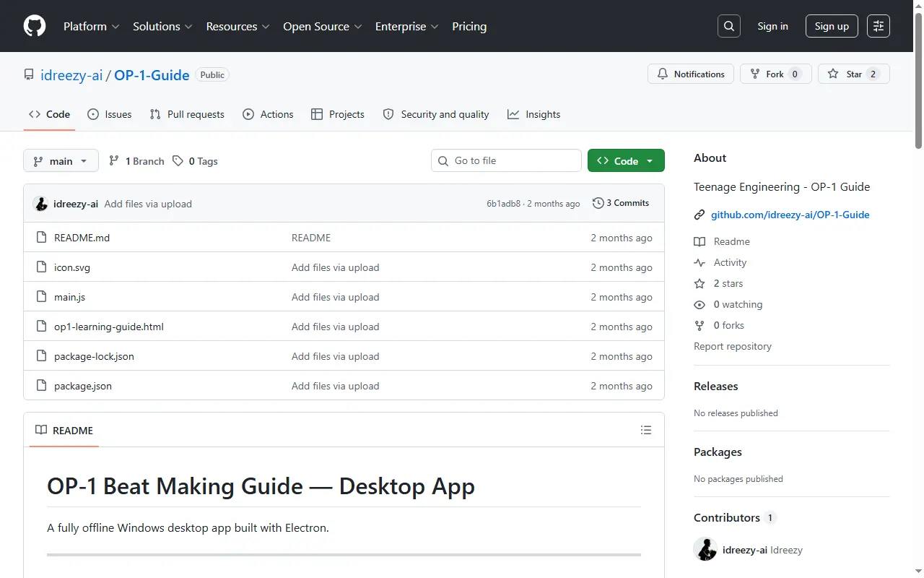Click the link icon beside repository URL

(x=699, y=215)
